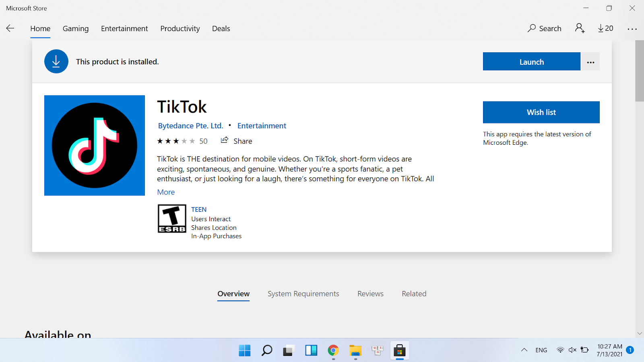Open the TEEN rating link
The width and height of the screenshot is (644, 362).
199,210
